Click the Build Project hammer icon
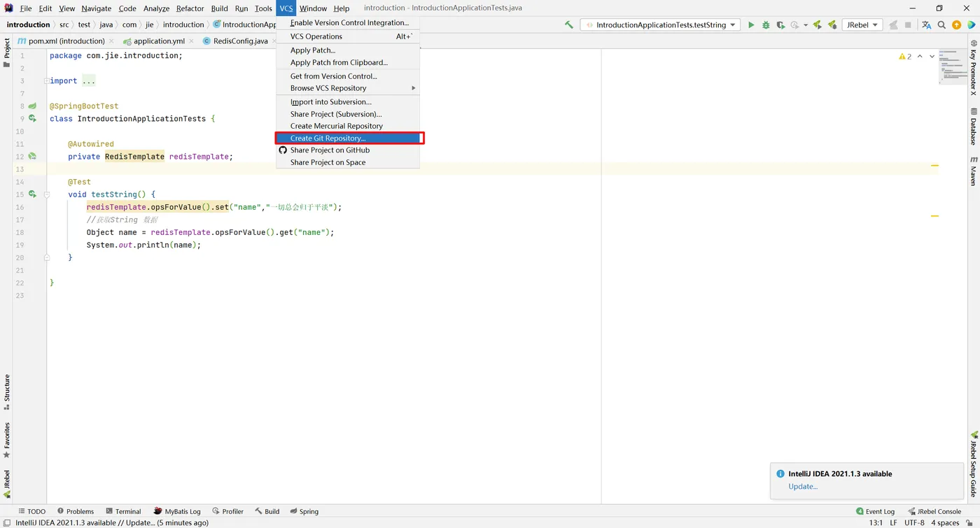This screenshot has width=980, height=528. tap(569, 24)
